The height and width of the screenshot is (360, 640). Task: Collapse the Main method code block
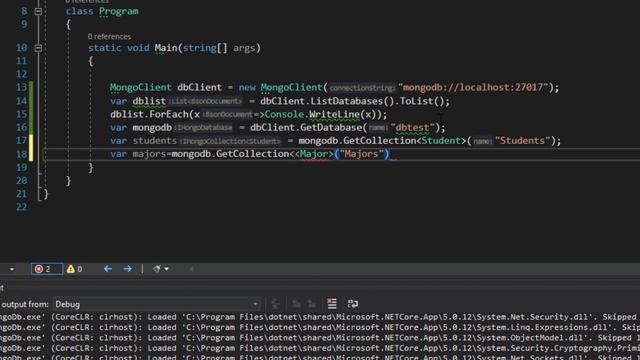point(38,48)
